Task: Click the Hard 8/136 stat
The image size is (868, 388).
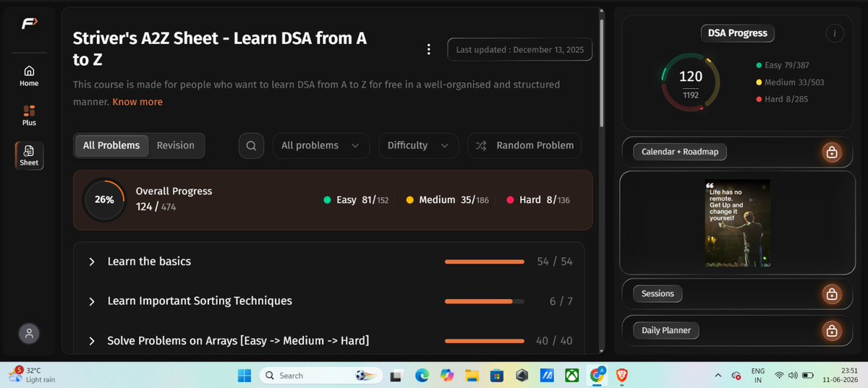Action: (x=538, y=200)
